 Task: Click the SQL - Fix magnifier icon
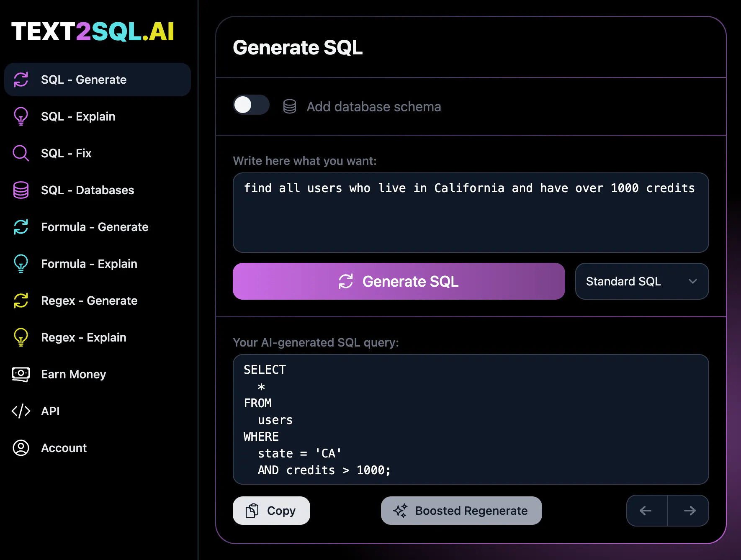click(x=21, y=153)
